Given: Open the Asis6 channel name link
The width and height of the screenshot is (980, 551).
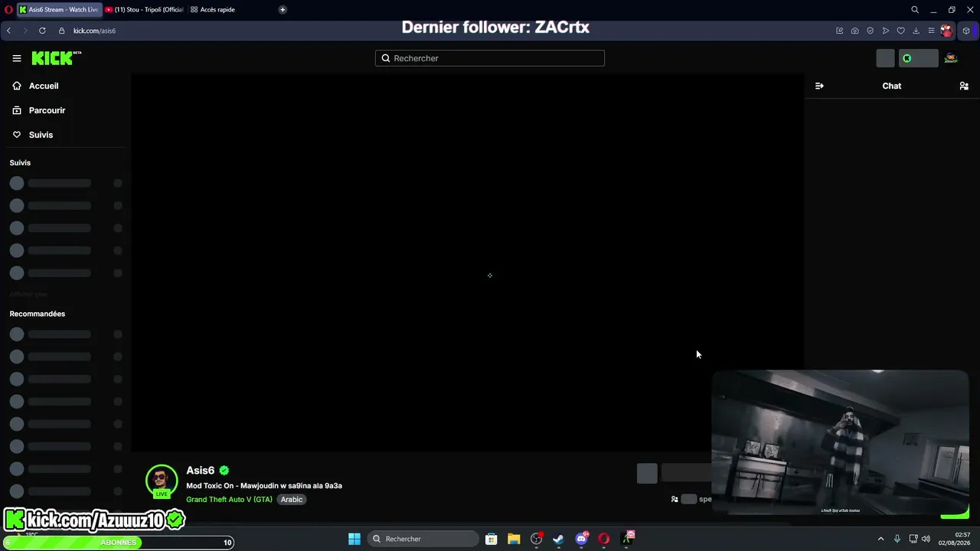Looking at the screenshot, I should click(x=200, y=471).
